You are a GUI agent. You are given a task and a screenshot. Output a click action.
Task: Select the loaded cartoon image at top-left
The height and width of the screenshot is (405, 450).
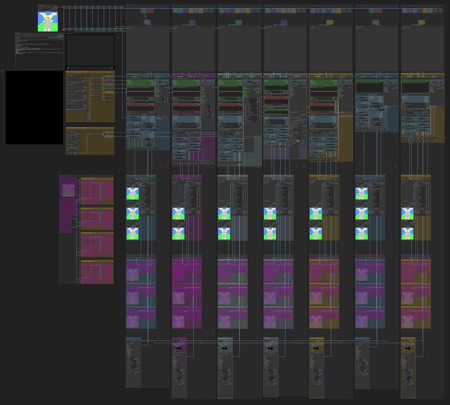pyautogui.click(x=48, y=22)
